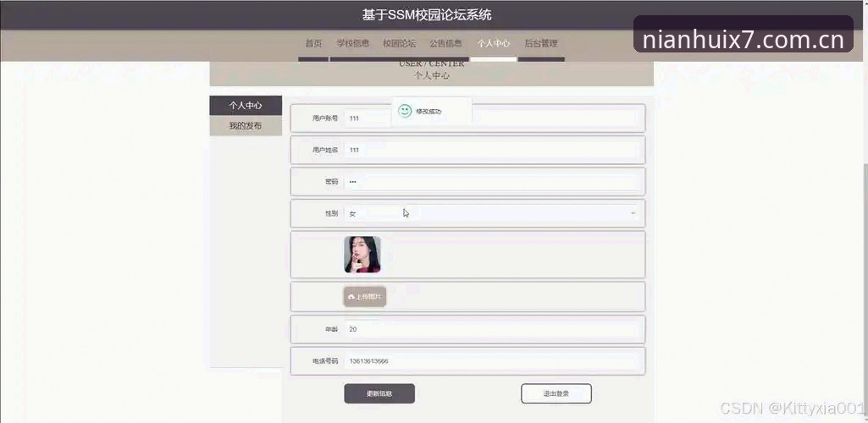Click the 更新信息 button
This screenshot has width=868, height=423.
(x=379, y=393)
